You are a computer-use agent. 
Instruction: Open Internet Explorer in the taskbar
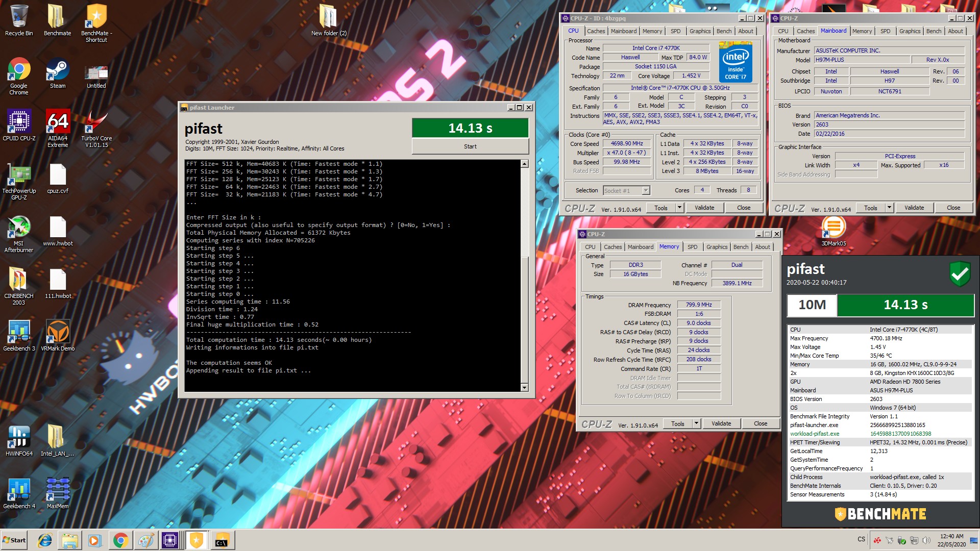point(45,540)
